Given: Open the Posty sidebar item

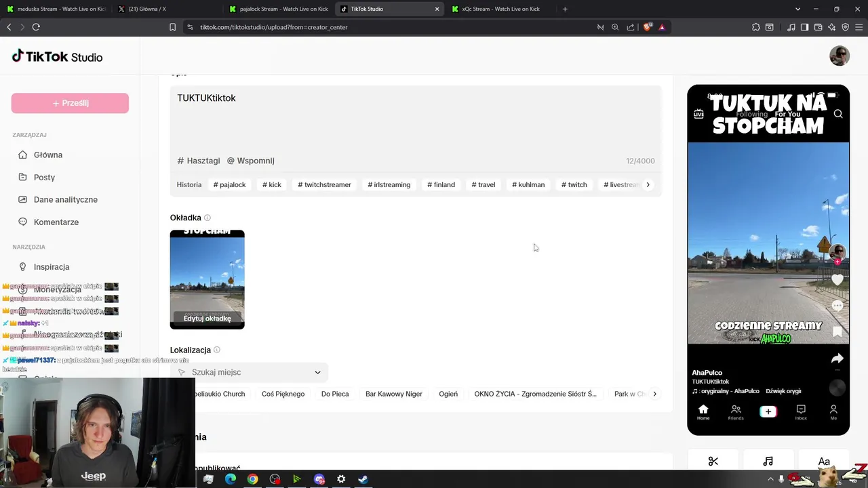Looking at the screenshot, I should pos(44,177).
